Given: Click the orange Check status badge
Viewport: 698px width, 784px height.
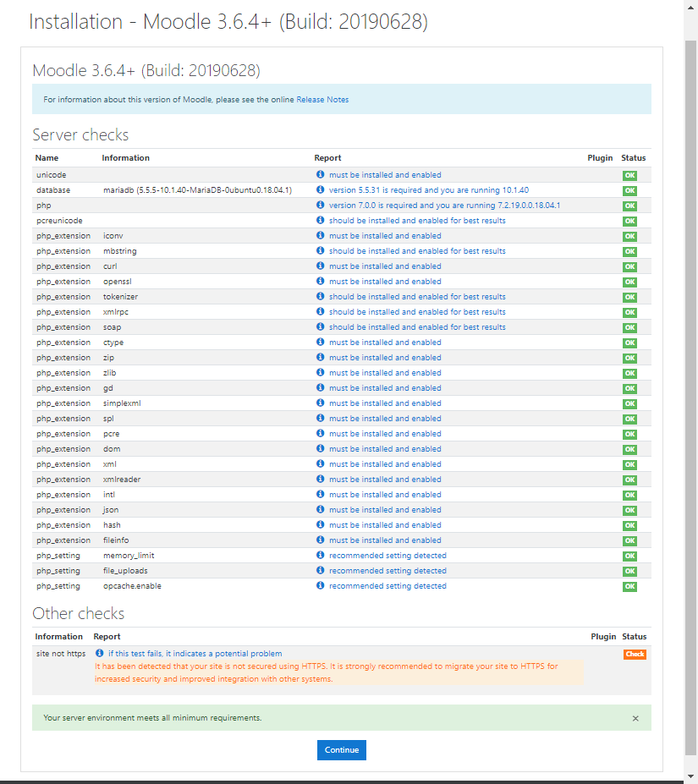Looking at the screenshot, I should (635, 654).
